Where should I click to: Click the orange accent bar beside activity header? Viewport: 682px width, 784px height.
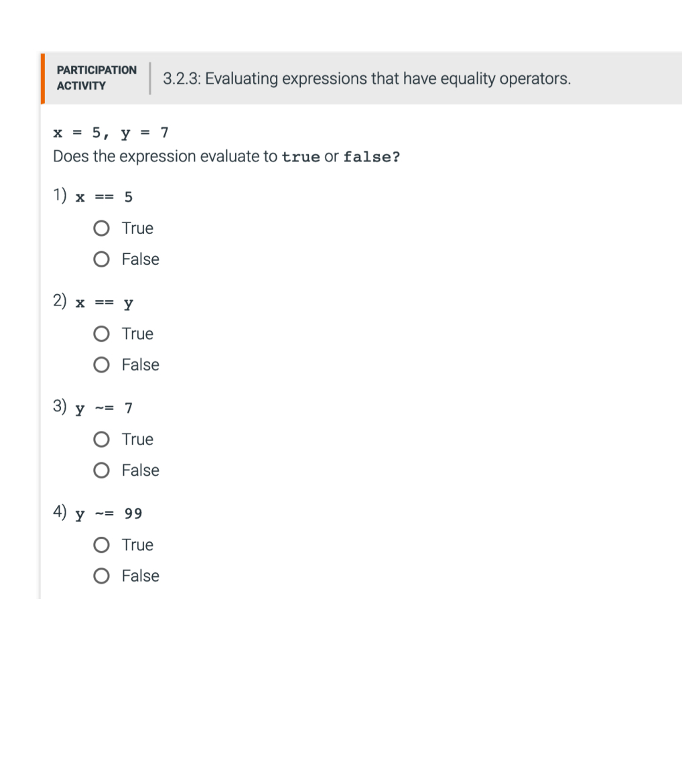click(42, 78)
